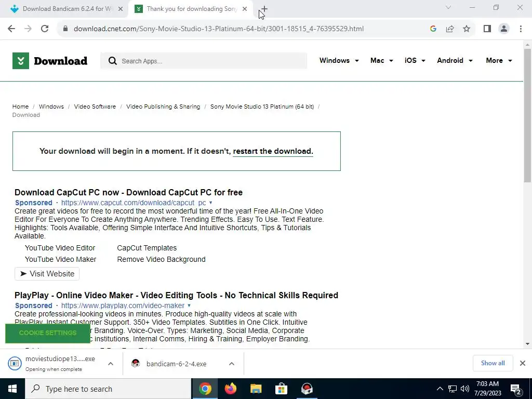Open Microsoft Store from taskbar
This screenshot has width=532, height=399.
pyautogui.click(x=281, y=389)
